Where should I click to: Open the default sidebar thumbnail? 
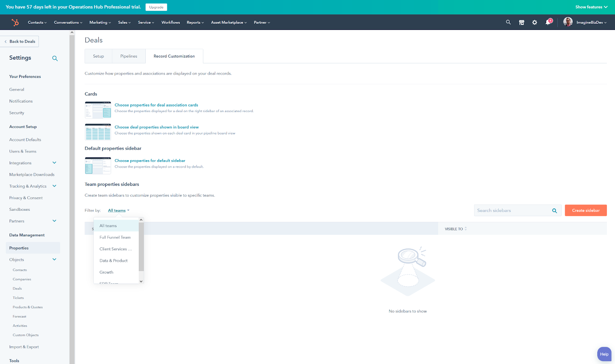click(x=98, y=165)
